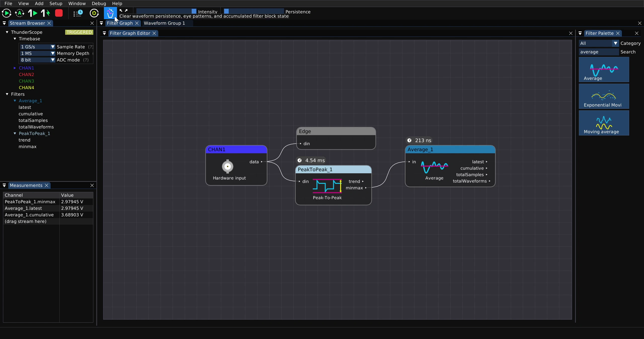Image resolution: width=644 pixels, height=339 pixels.
Task: Pick the Moving average filter thumbnail
Action: tap(604, 123)
